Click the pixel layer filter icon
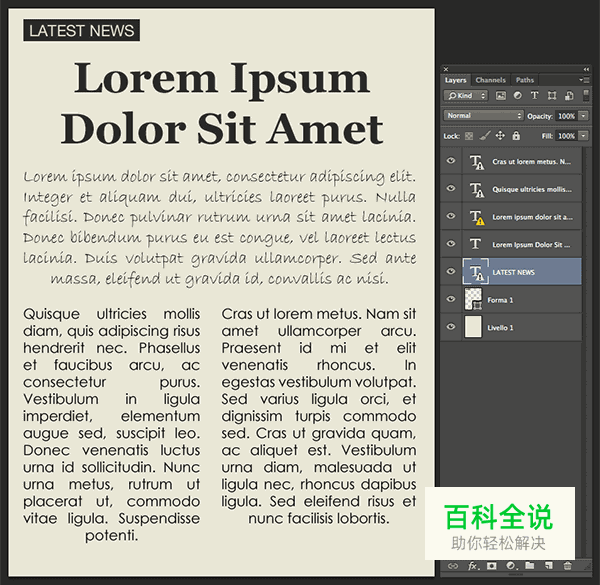The height and width of the screenshot is (585, 600). pyautogui.click(x=501, y=96)
